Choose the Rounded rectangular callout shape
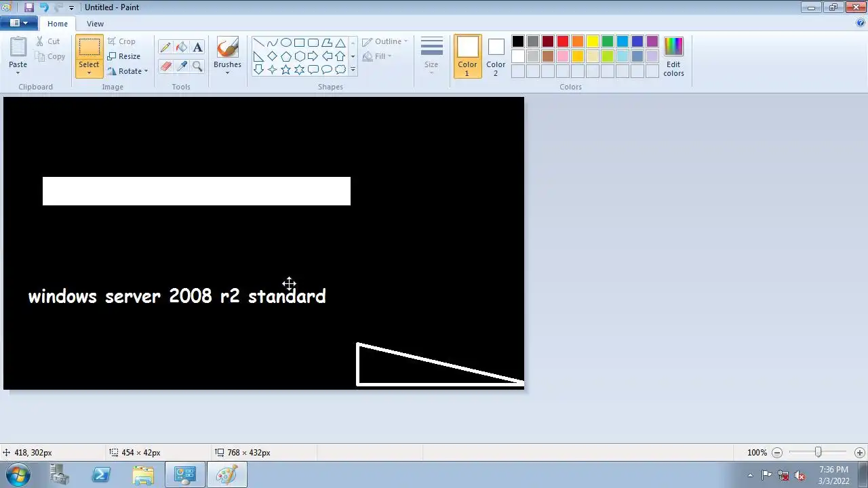Viewport: 868px width, 488px height. click(x=313, y=69)
